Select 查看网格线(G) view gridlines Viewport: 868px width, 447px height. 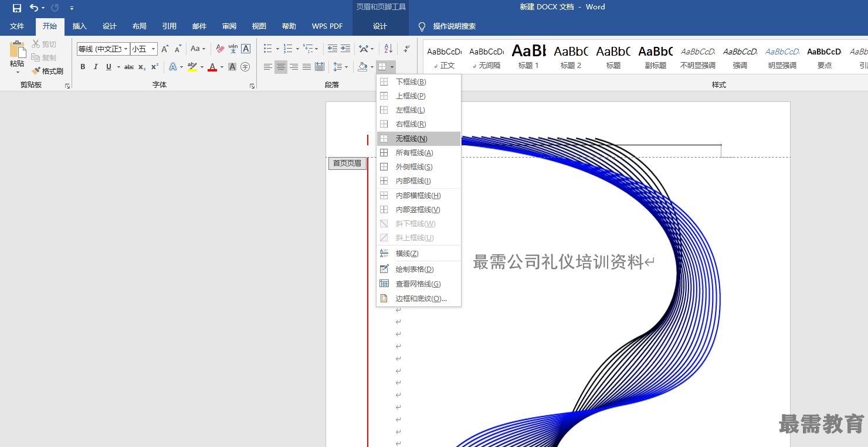(419, 284)
